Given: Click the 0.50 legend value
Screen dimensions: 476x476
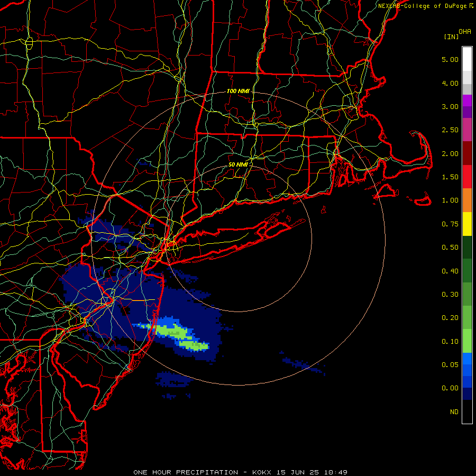Looking at the screenshot, I should (450, 248).
